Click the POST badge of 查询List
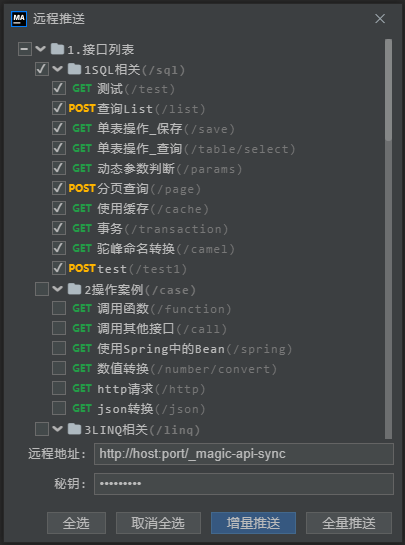 82,108
